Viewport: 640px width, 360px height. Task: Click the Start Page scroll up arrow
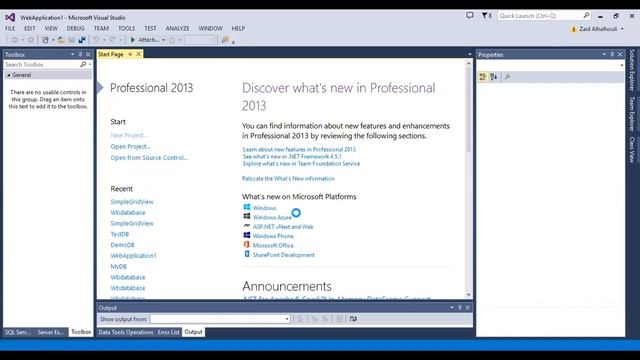469,63
